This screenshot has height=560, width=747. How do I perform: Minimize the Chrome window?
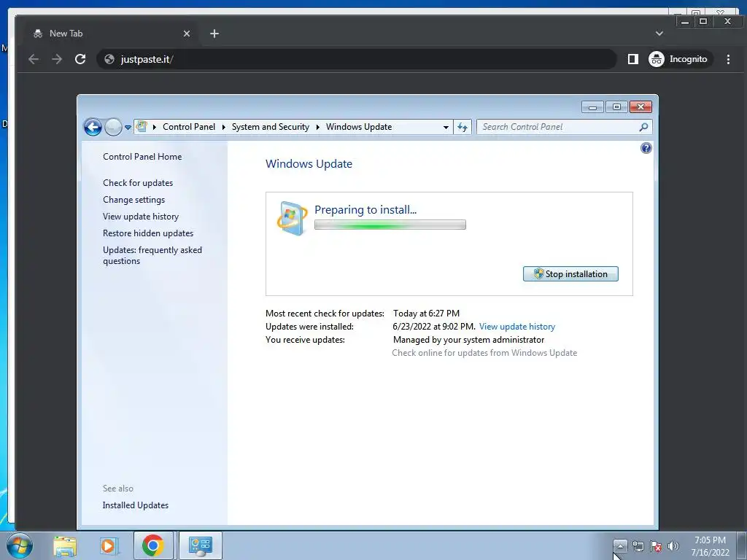coord(685,21)
